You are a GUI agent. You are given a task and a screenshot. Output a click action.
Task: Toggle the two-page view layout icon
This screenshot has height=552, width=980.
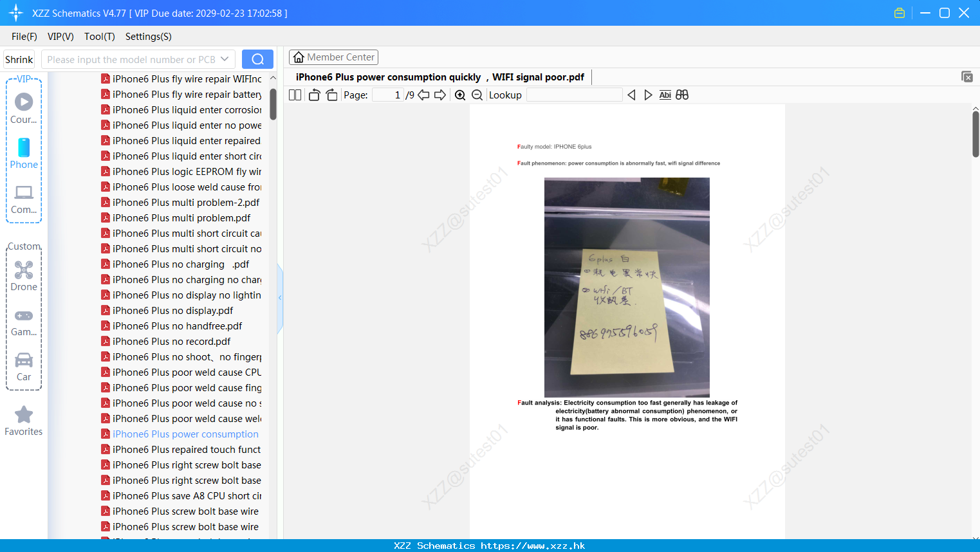point(295,95)
